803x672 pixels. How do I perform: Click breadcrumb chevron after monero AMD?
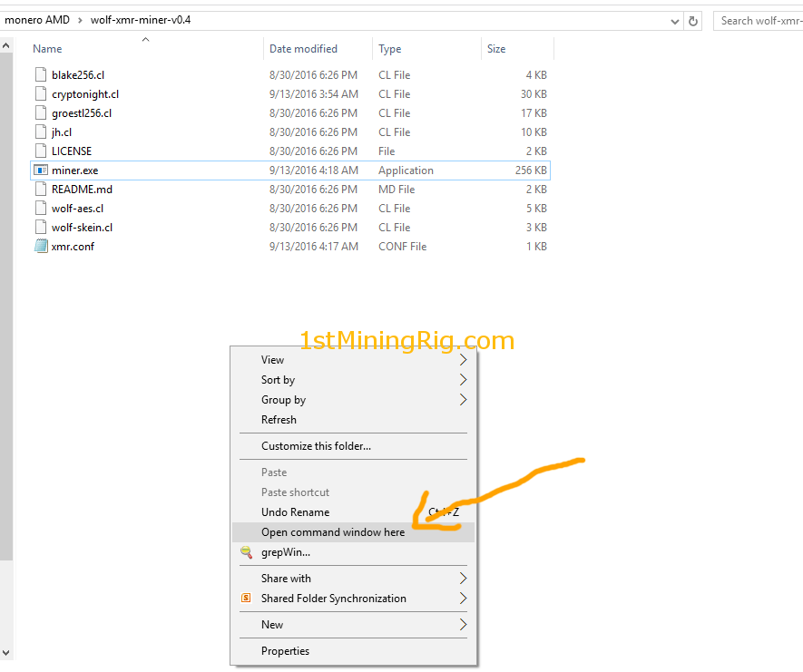click(81, 21)
